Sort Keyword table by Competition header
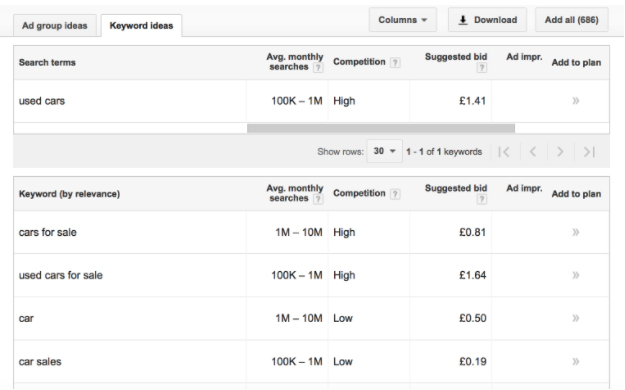 coord(359,193)
